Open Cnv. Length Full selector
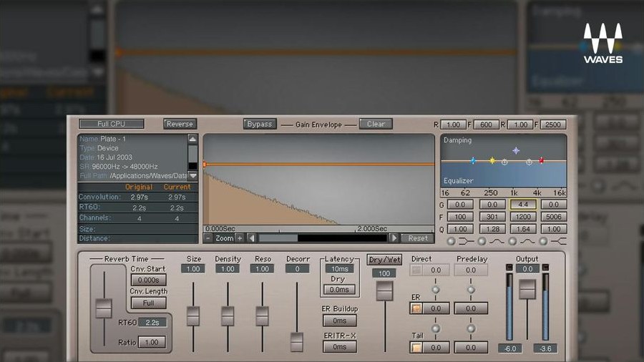The image size is (644, 362). 149,303
